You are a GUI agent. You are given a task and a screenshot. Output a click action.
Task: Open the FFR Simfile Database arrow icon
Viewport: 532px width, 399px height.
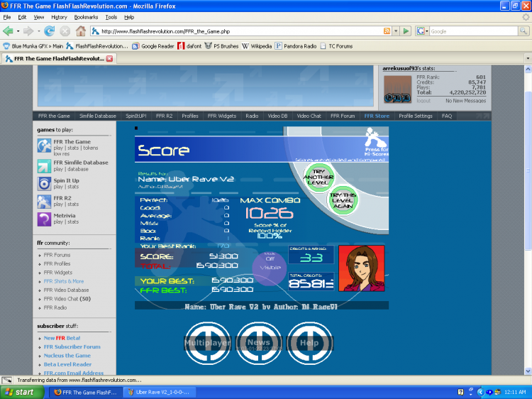[44, 166]
